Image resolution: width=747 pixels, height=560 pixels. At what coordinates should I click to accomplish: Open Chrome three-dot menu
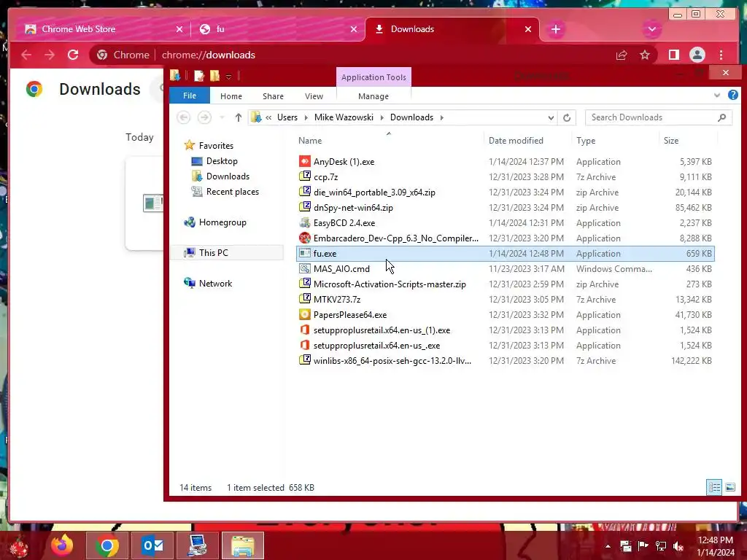pyautogui.click(x=721, y=55)
